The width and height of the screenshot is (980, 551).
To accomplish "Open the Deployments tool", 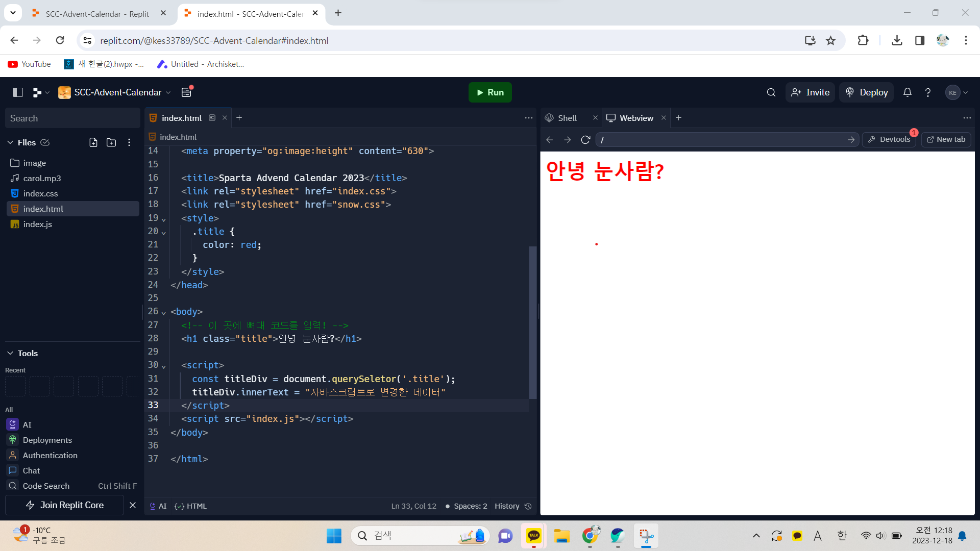I will tap(72, 440).
